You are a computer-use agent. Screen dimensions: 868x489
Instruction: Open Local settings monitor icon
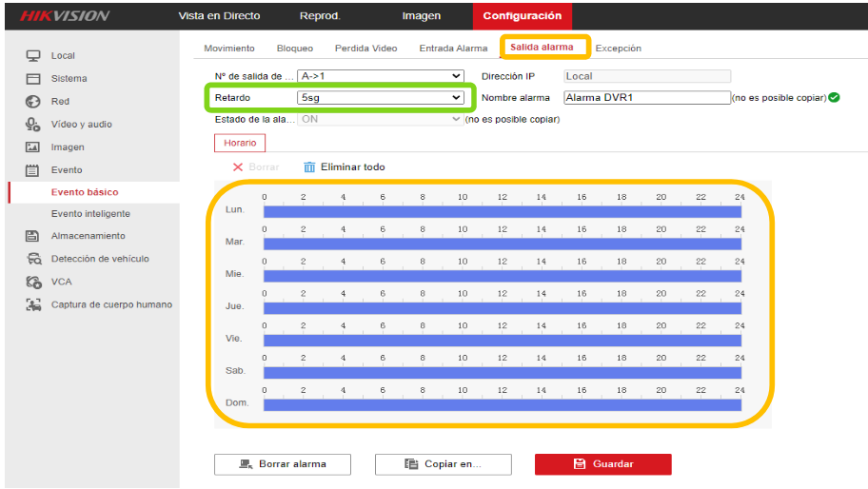point(33,56)
